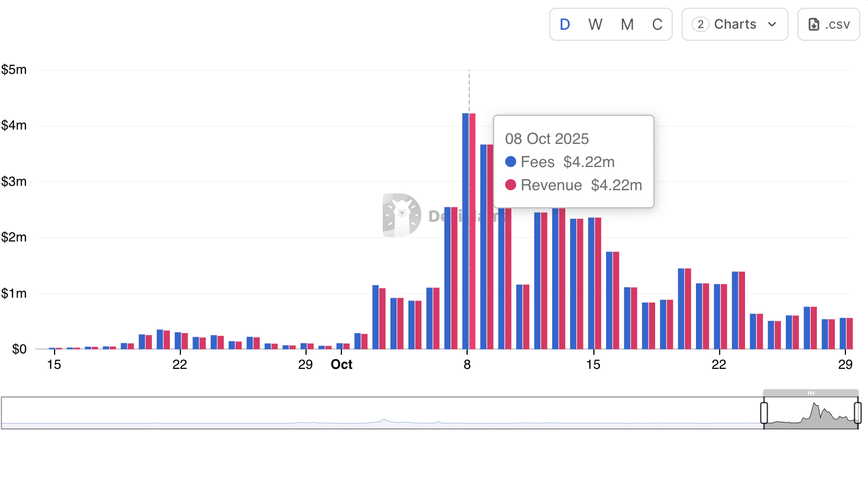Open the Charts dropdown
The width and height of the screenshot is (868, 494).
point(735,24)
